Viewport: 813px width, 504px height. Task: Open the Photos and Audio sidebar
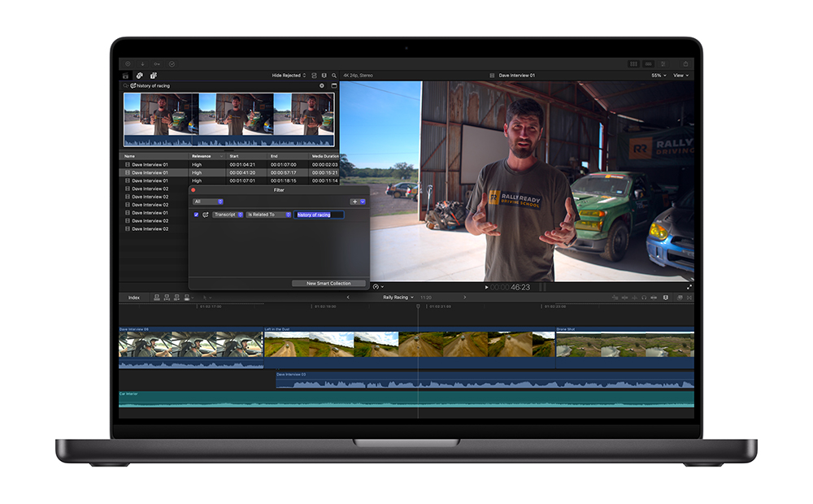(139, 76)
